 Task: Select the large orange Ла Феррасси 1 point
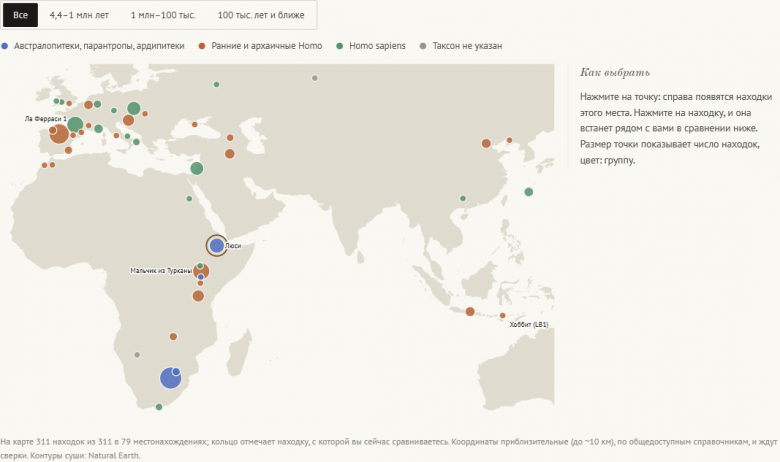click(x=59, y=134)
